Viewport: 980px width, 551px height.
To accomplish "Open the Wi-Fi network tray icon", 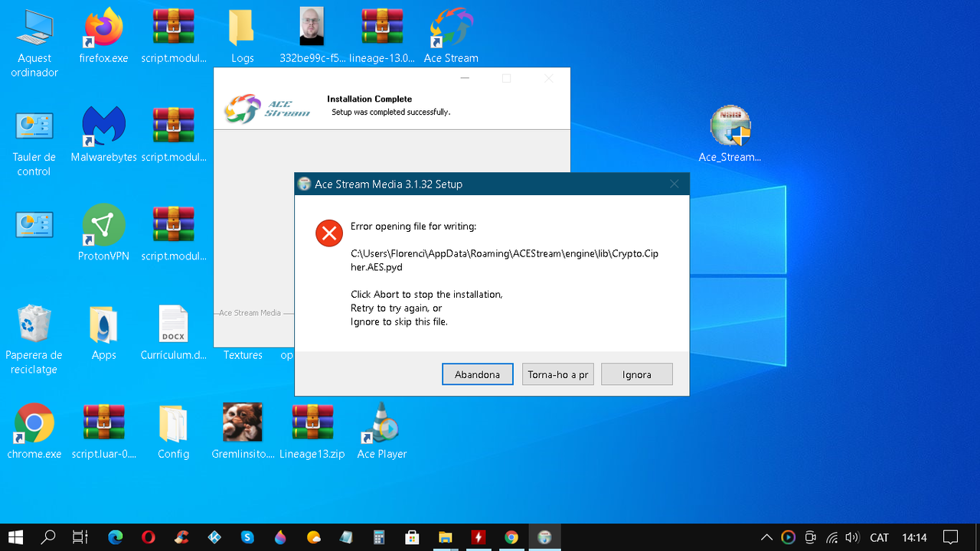I will 832,537.
